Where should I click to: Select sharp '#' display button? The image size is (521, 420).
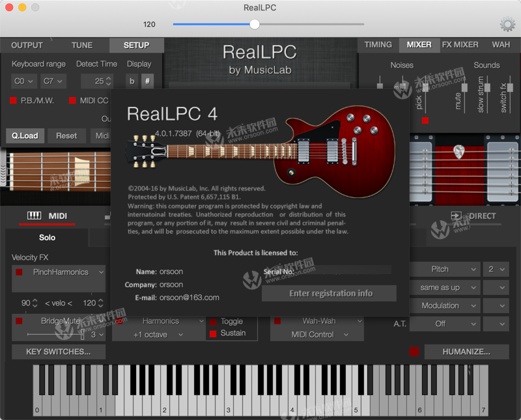[148, 81]
